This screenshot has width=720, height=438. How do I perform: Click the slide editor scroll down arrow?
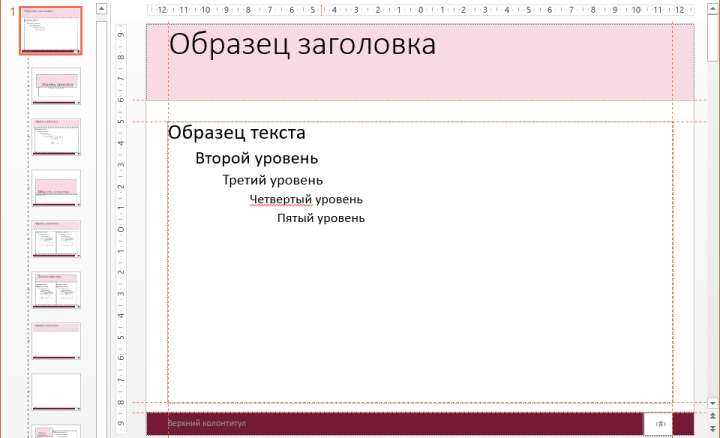tap(713, 403)
